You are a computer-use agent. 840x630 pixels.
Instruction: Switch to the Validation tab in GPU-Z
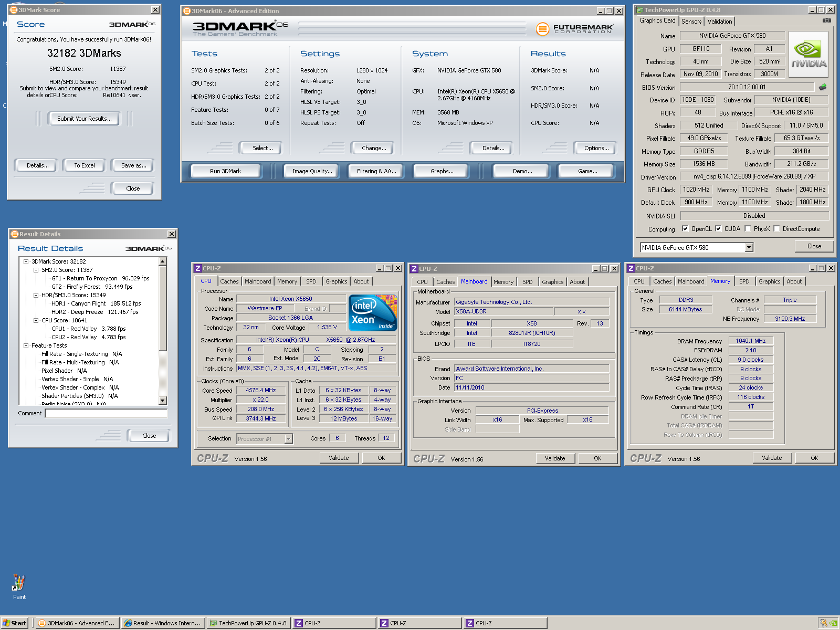coord(719,22)
